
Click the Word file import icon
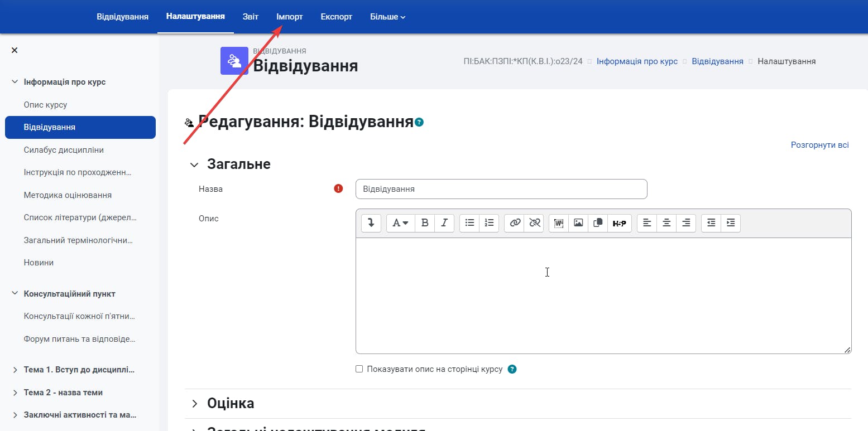(x=559, y=223)
